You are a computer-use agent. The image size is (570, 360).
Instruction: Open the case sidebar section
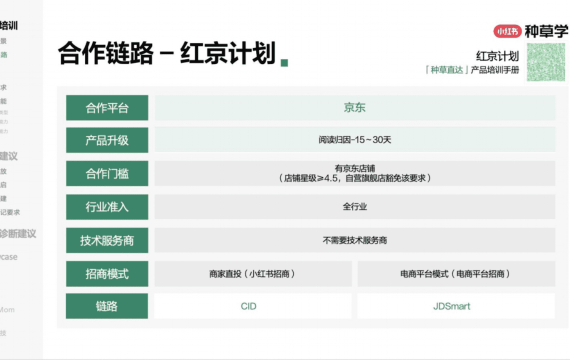click(9, 257)
